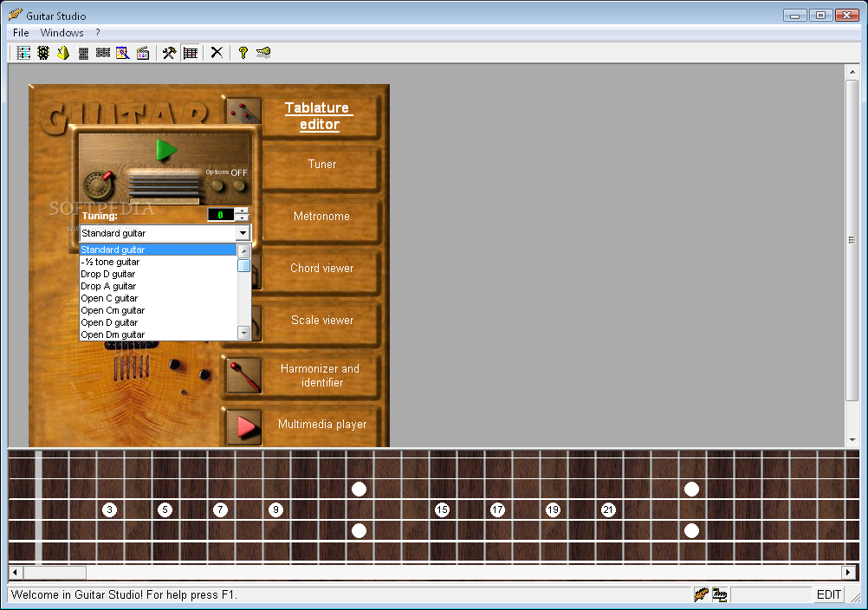Open the options hammer and wrench icon
868x610 pixels.
pyautogui.click(x=170, y=53)
